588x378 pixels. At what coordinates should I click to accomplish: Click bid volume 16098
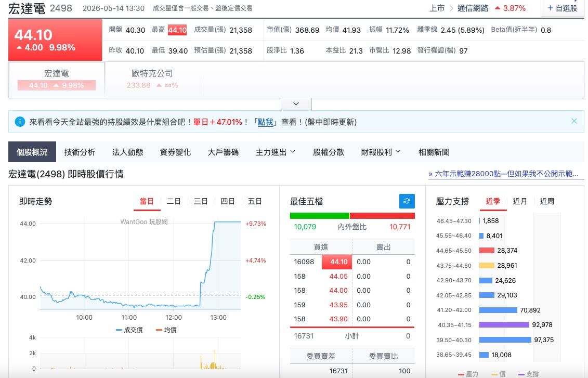[304, 262]
